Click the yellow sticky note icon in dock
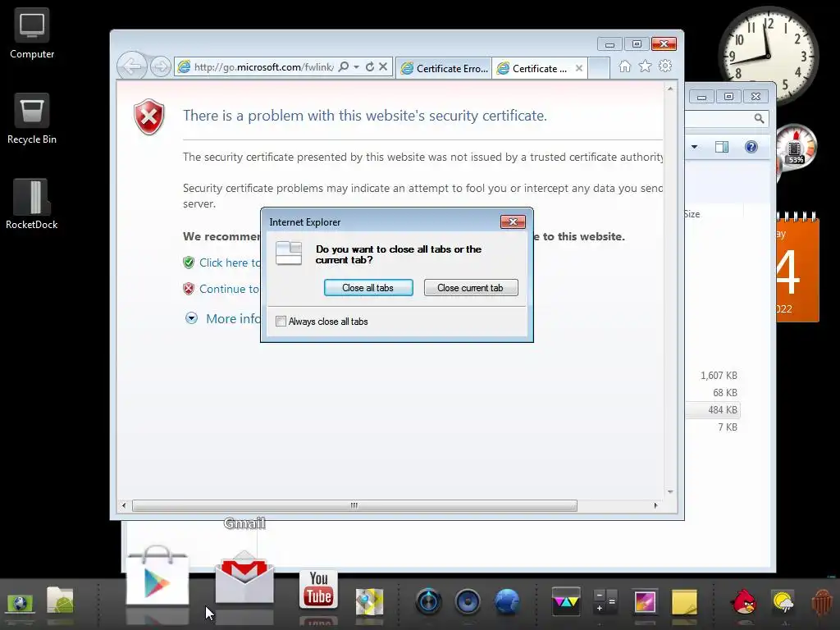This screenshot has height=630, width=840. pyautogui.click(x=685, y=601)
